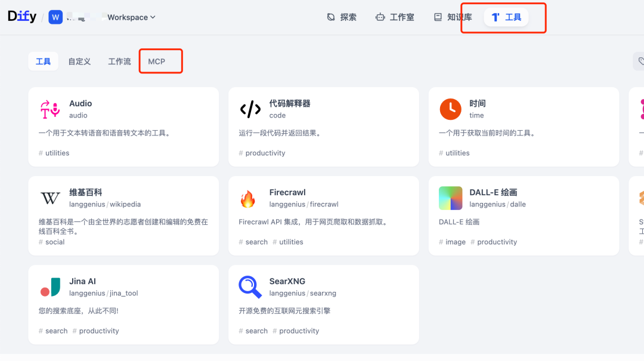Open the Firecrawl card title

(x=287, y=192)
